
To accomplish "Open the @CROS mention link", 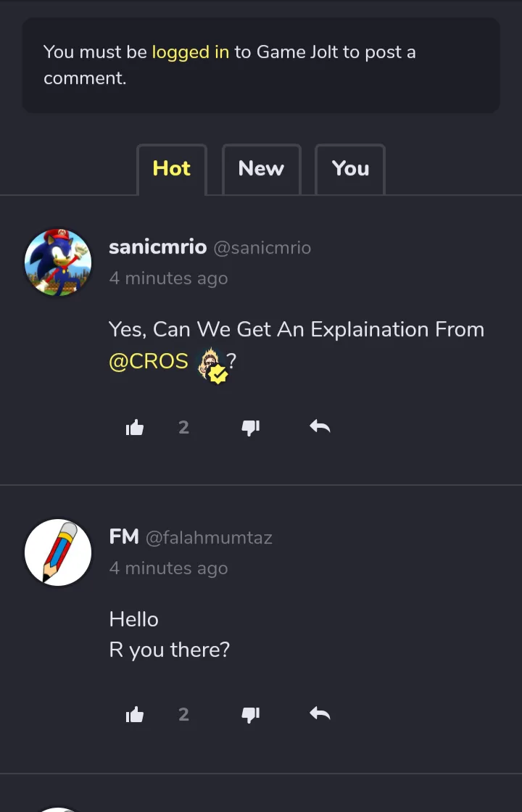I will click(149, 361).
